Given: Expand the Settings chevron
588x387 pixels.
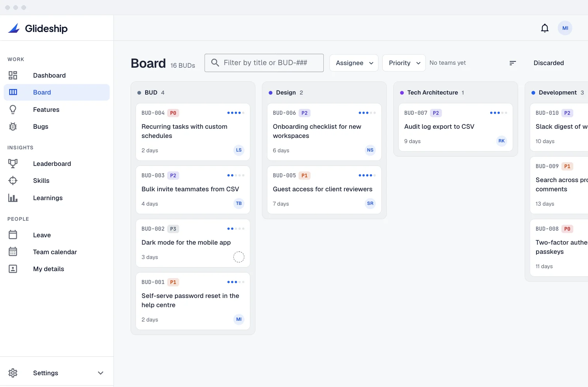Looking at the screenshot, I should (x=101, y=373).
